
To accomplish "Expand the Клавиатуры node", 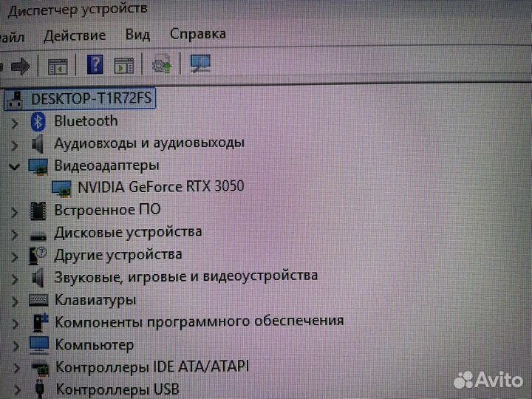I will (x=15, y=301).
